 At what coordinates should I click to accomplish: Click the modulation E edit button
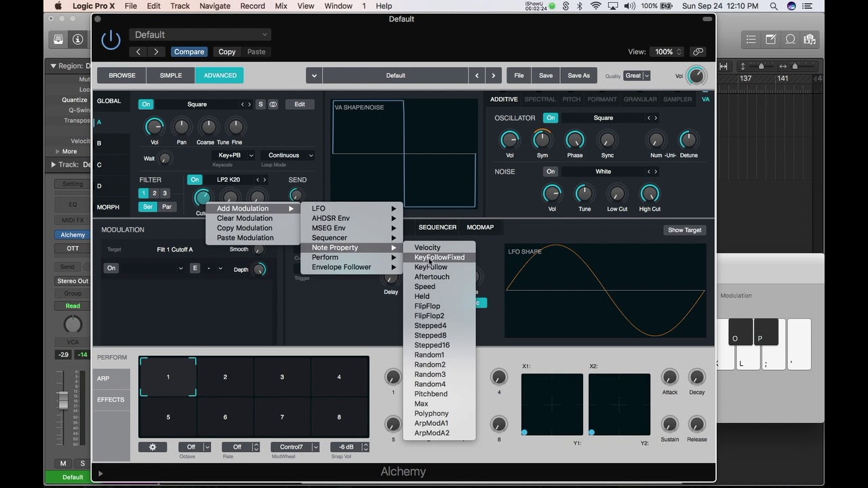click(x=195, y=268)
